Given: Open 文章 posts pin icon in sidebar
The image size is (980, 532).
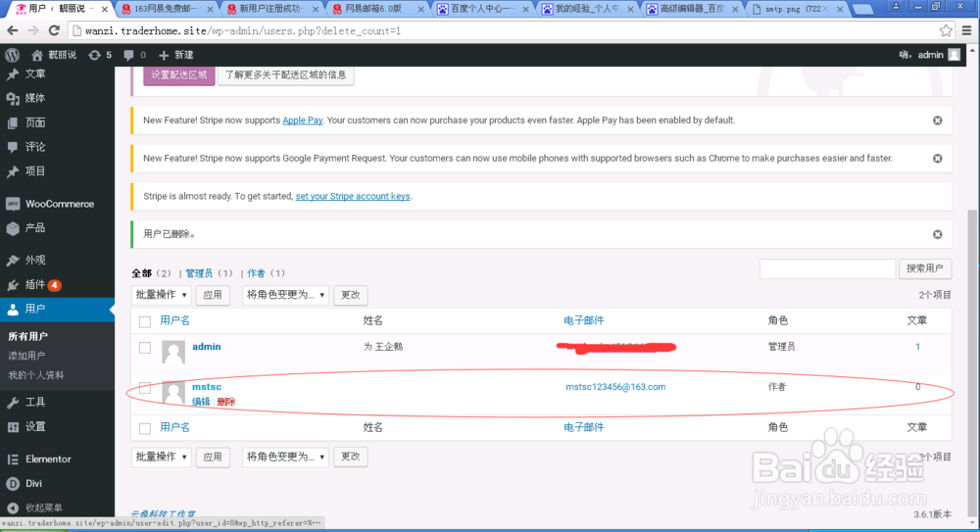Looking at the screenshot, I should (13, 74).
